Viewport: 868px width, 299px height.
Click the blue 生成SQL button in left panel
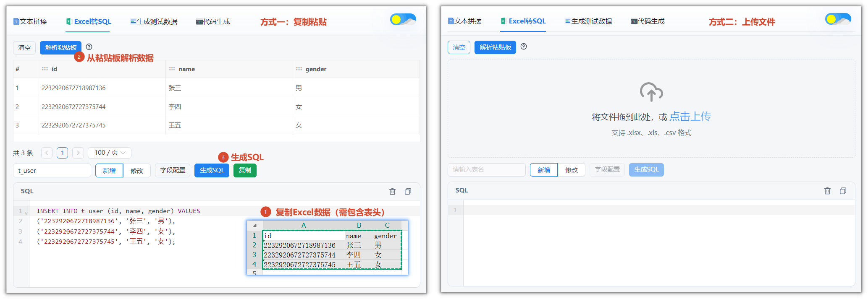click(x=212, y=170)
